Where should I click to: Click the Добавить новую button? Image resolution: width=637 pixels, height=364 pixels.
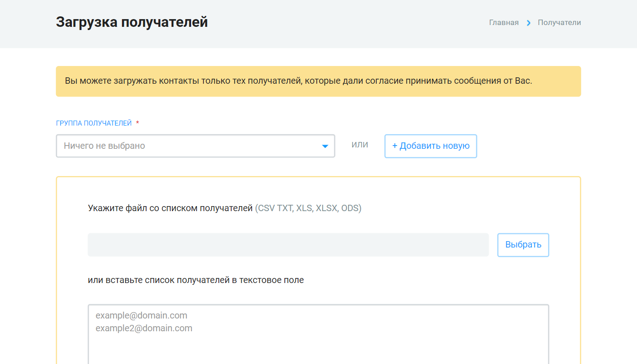click(x=431, y=146)
